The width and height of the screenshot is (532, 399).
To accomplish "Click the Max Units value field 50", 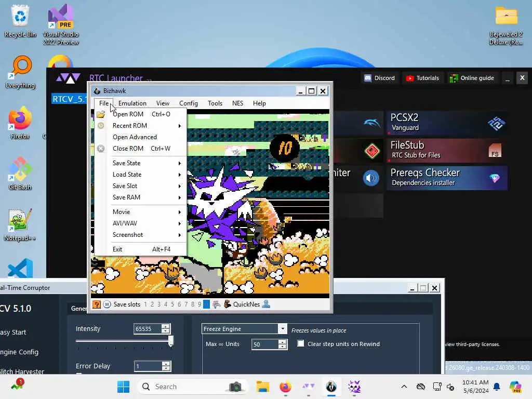I will pyautogui.click(x=265, y=344).
